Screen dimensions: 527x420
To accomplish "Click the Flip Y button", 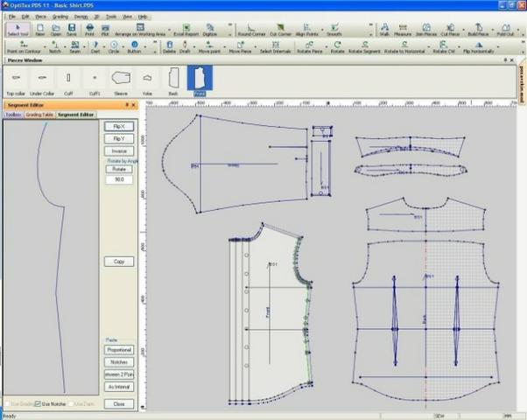I will click(119, 139).
